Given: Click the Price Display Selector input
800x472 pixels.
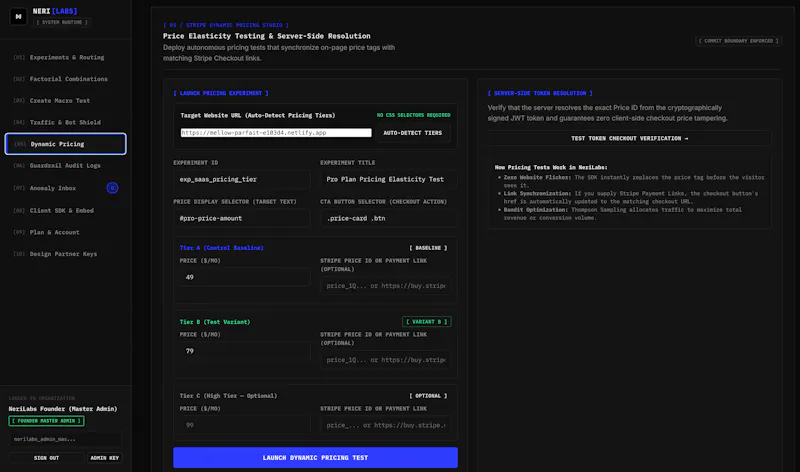Looking at the screenshot, I should [242, 218].
